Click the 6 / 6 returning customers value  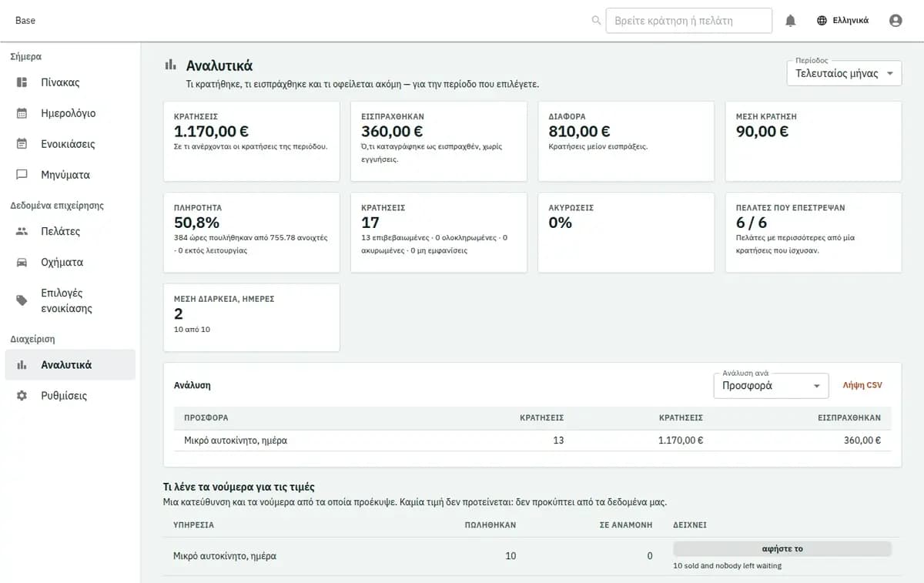(752, 223)
